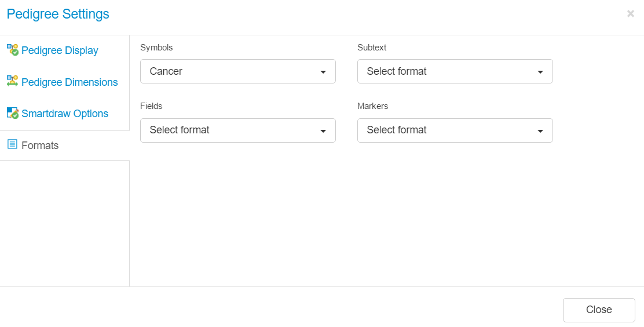Viewport: 644px width, 327px height.
Task: Open the Fields Select format dropdown
Action: (x=238, y=130)
